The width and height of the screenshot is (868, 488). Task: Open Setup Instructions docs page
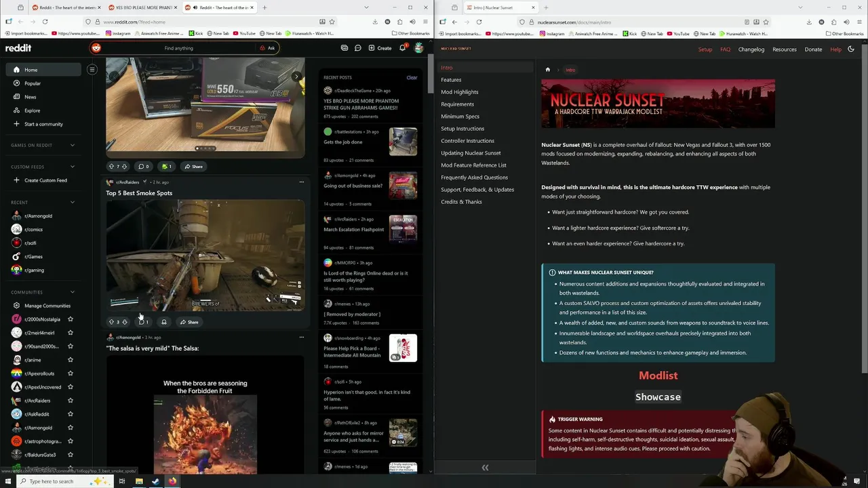pyautogui.click(x=462, y=129)
